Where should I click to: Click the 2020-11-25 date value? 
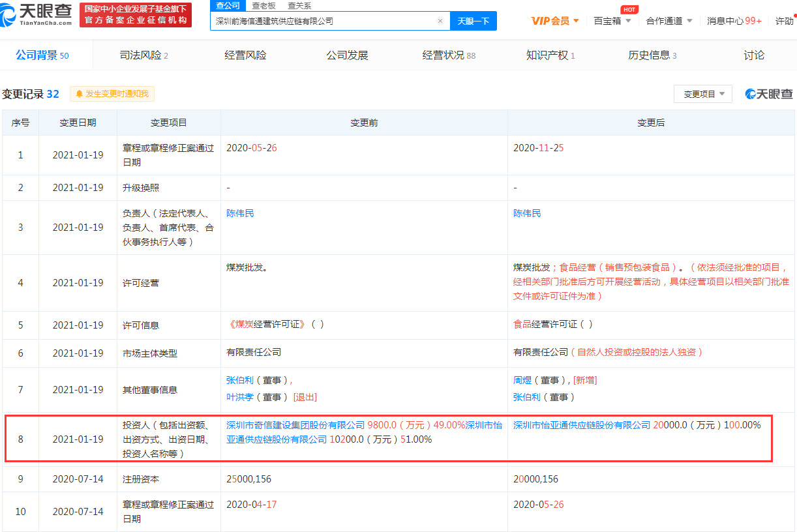tap(539, 148)
